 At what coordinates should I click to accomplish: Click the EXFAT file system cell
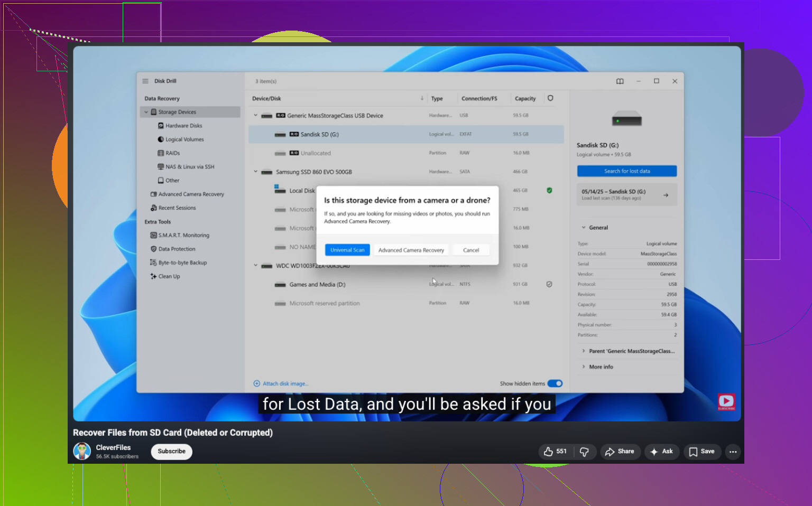pyautogui.click(x=466, y=134)
